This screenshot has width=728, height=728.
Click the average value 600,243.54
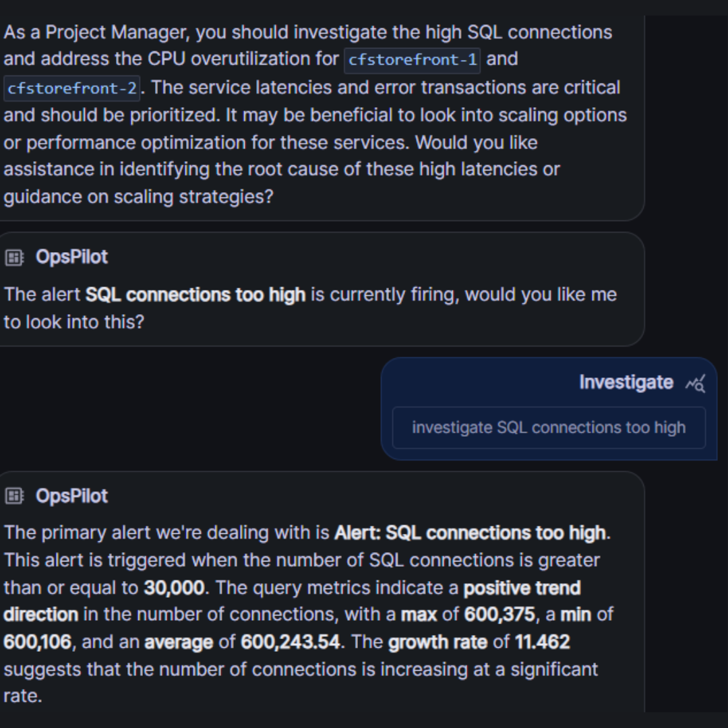coord(290,642)
